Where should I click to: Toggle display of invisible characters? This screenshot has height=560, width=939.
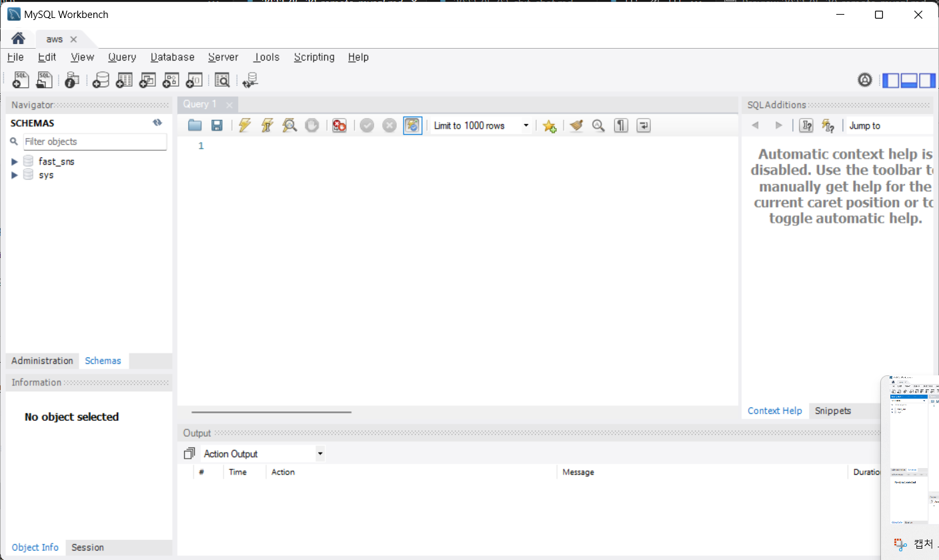point(621,125)
